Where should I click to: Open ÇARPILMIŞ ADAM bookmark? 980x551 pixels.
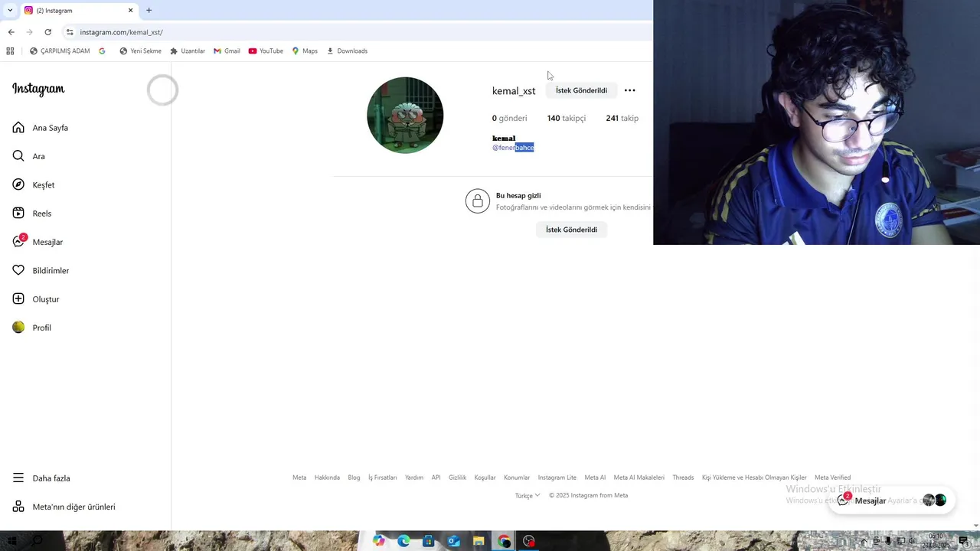point(60,51)
